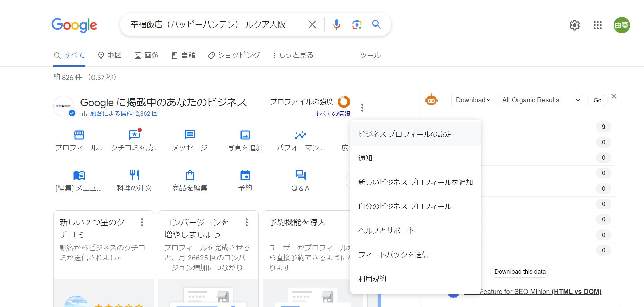The image size is (644, 307).
Task: Clear the search box with the X icon
Action: 312,24
